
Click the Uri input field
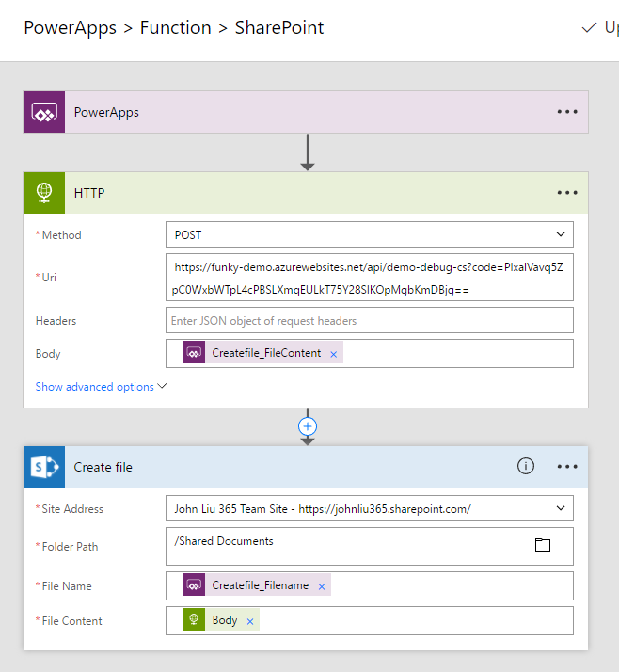point(369,279)
